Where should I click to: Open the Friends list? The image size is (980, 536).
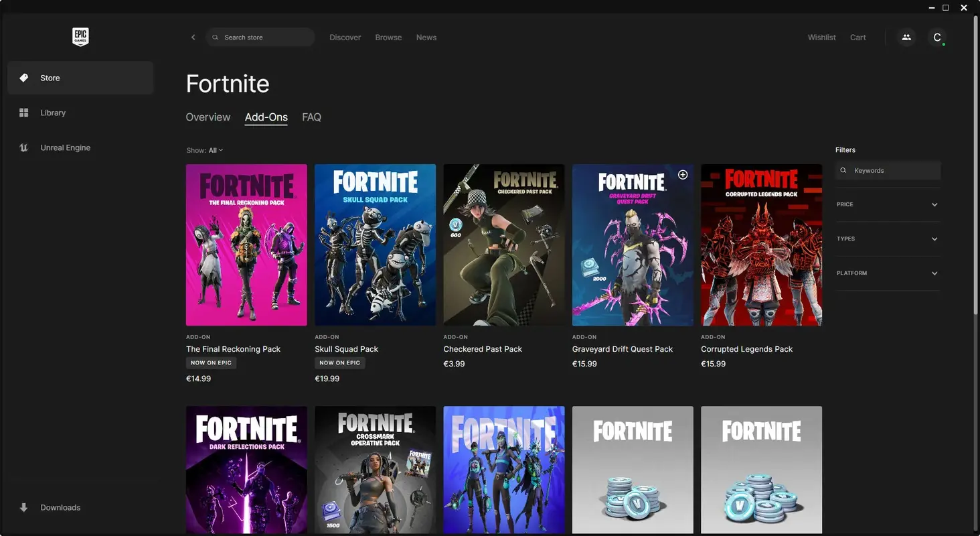906,37
